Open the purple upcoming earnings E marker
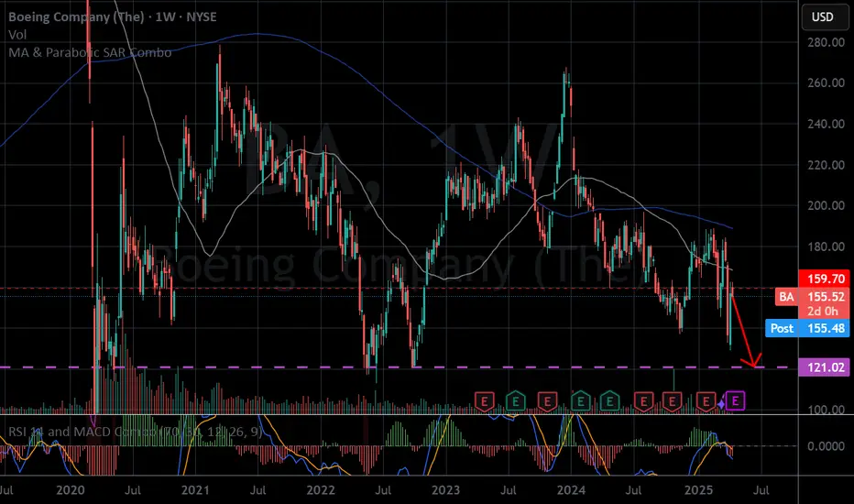Image resolution: width=854 pixels, height=504 pixels. [x=735, y=401]
